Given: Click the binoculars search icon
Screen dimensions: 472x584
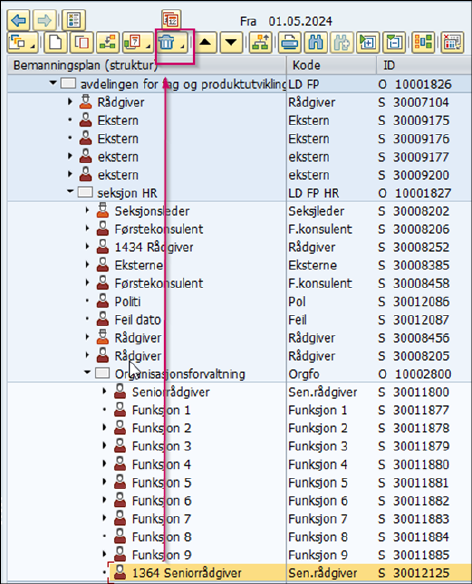Looking at the screenshot, I should point(316,42).
